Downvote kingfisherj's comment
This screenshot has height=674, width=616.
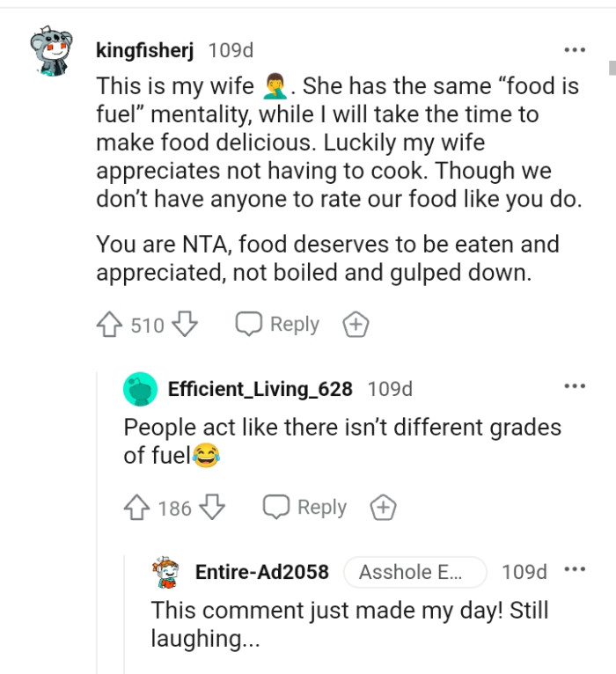point(184,326)
